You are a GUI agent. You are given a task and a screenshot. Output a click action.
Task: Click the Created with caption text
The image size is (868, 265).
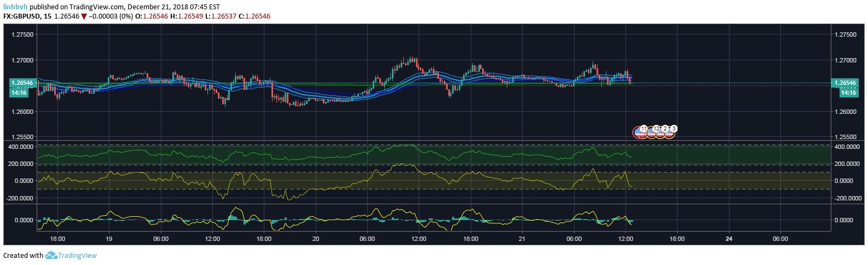click(23, 255)
